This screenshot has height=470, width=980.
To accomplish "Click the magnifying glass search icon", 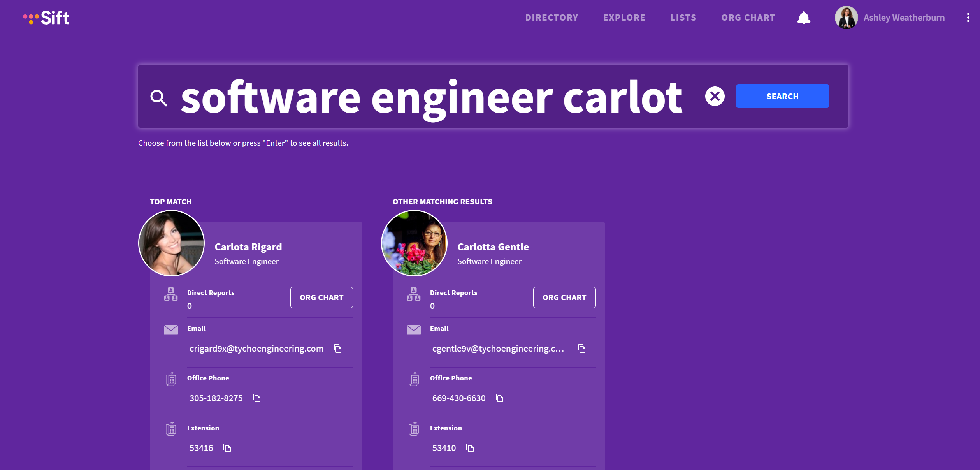I will tap(158, 98).
